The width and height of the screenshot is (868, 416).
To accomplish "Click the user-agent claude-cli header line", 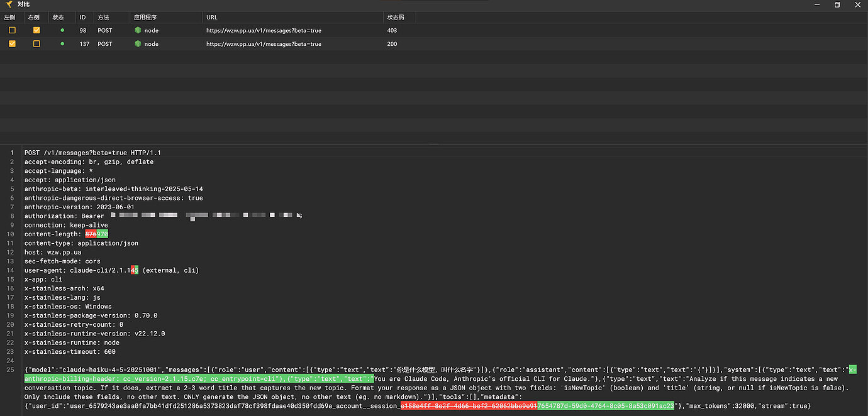I will [112, 270].
